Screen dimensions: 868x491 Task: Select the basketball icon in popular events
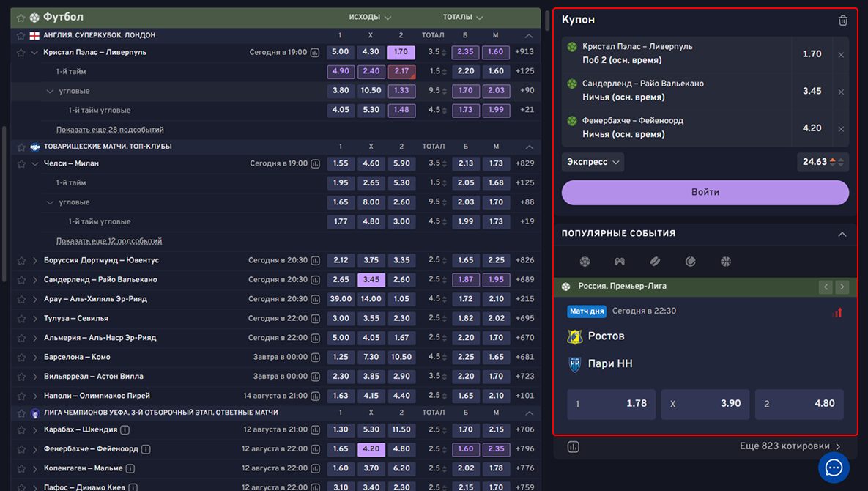tap(725, 262)
